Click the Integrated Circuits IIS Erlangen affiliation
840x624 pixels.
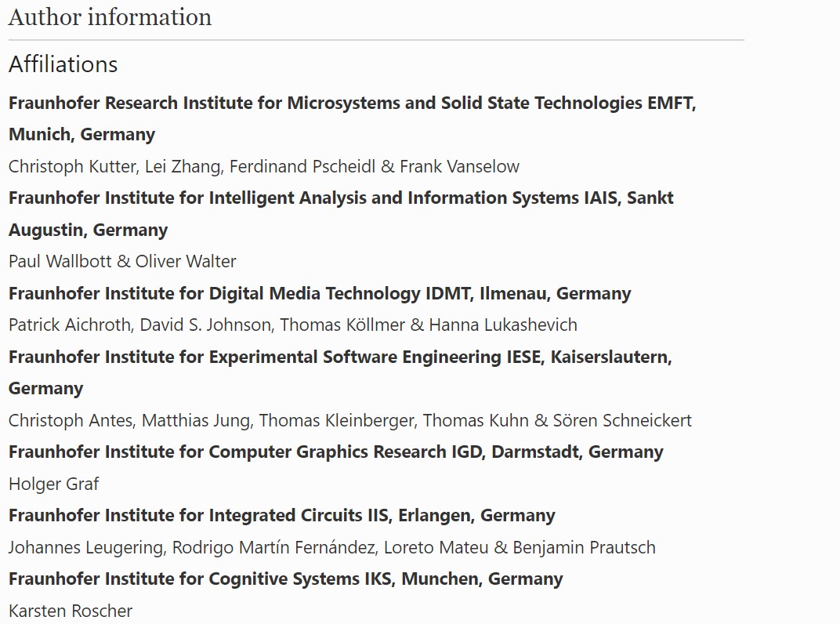pyautogui.click(x=281, y=515)
